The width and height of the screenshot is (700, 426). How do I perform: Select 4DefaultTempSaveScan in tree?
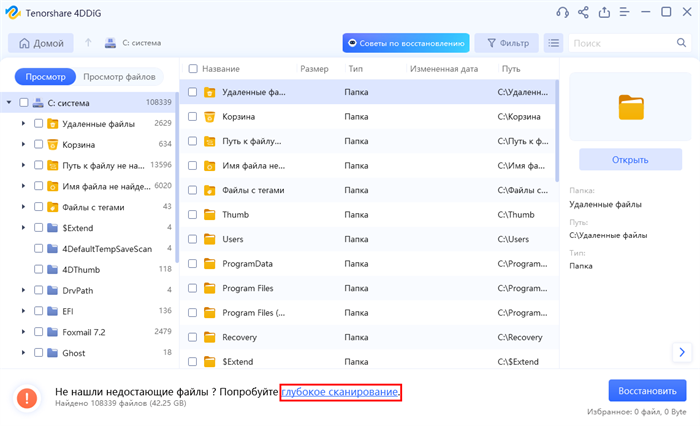pos(107,249)
